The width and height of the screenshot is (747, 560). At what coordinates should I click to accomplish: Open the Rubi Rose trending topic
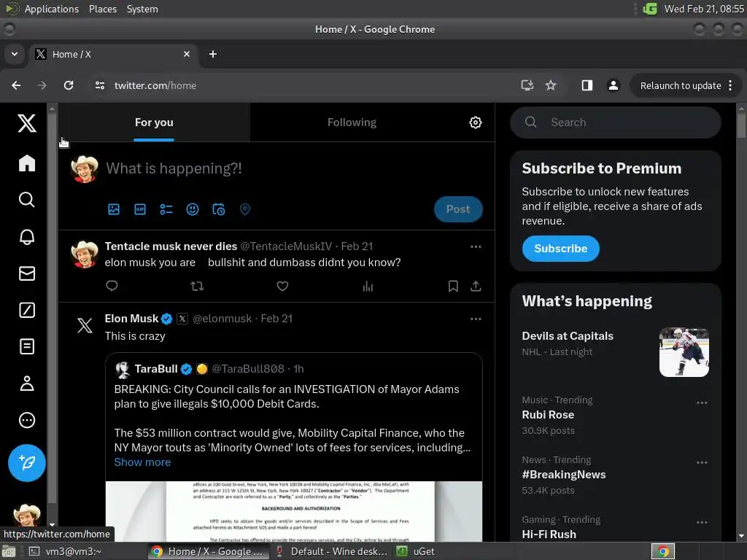(548, 415)
